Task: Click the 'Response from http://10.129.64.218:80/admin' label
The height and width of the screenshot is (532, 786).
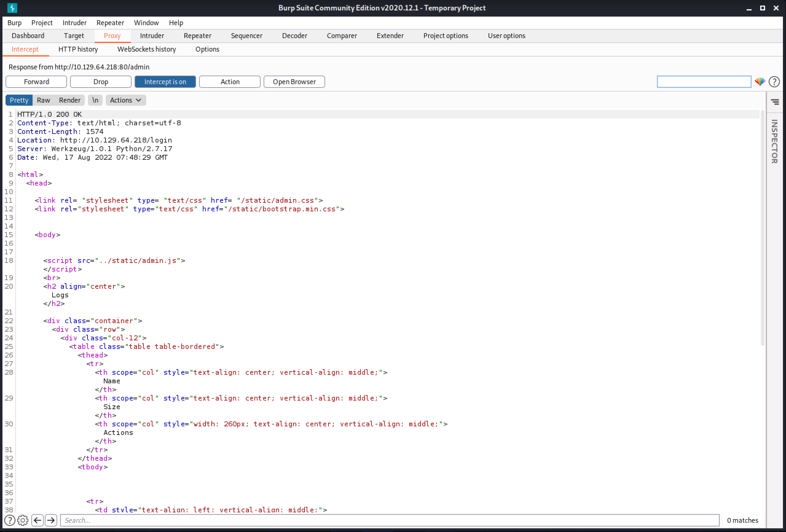Action: (x=79, y=67)
